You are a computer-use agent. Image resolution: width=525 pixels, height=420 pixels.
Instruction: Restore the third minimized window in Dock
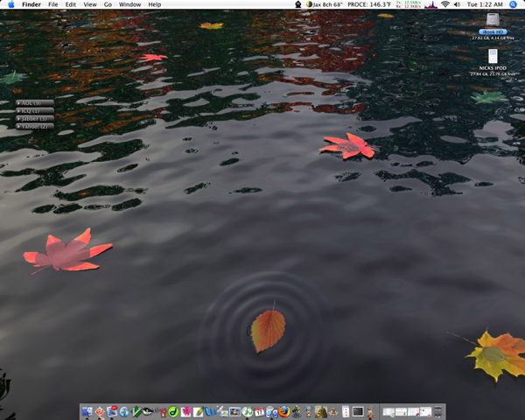pyautogui.click(x=414, y=411)
